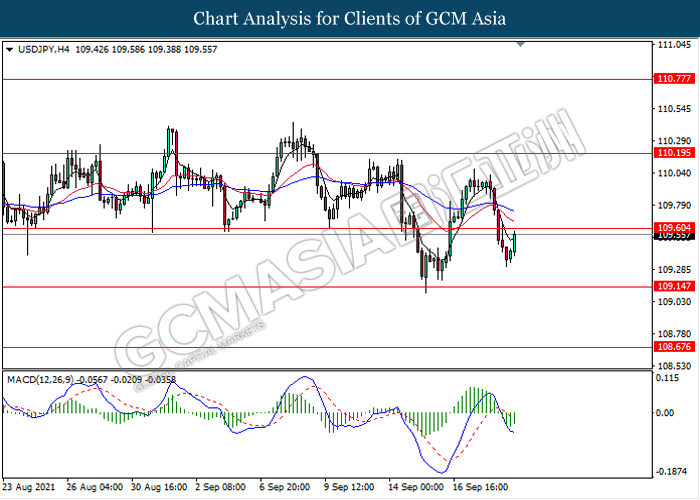
Task: Select the USDJPY,H4 symbol label
Action: pos(44,50)
